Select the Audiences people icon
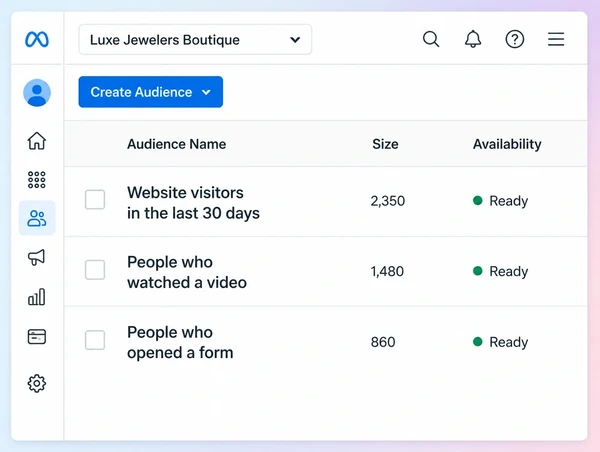This screenshot has width=600, height=452. pos(37,218)
